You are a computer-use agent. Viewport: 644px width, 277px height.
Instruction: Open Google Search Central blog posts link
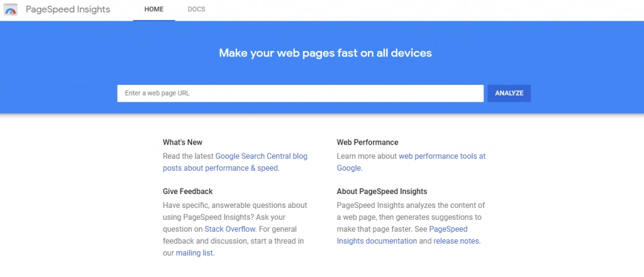point(261,156)
